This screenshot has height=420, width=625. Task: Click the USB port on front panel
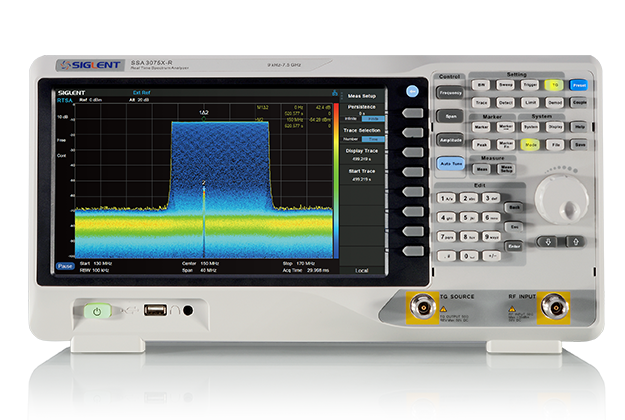click(x=155, y=311)
